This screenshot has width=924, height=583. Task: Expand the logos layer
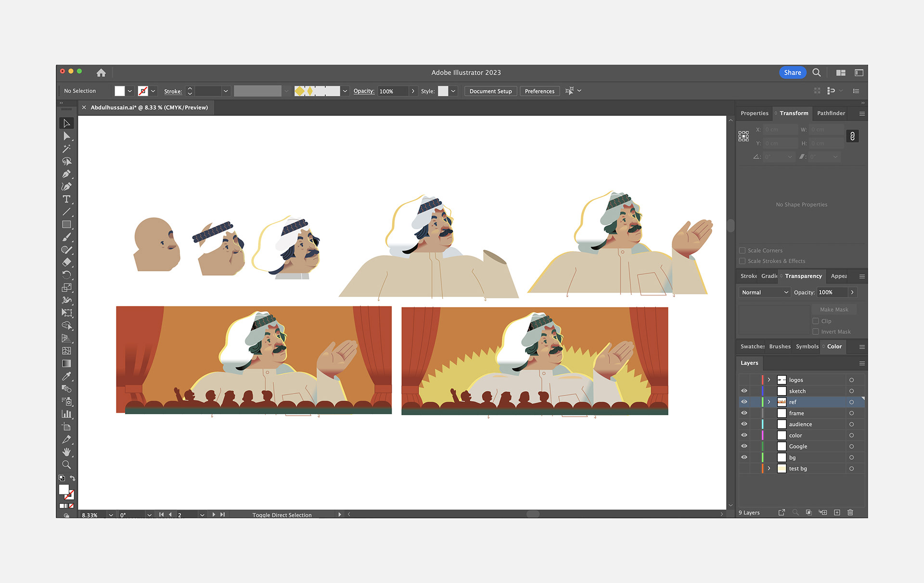pos(769,380)
